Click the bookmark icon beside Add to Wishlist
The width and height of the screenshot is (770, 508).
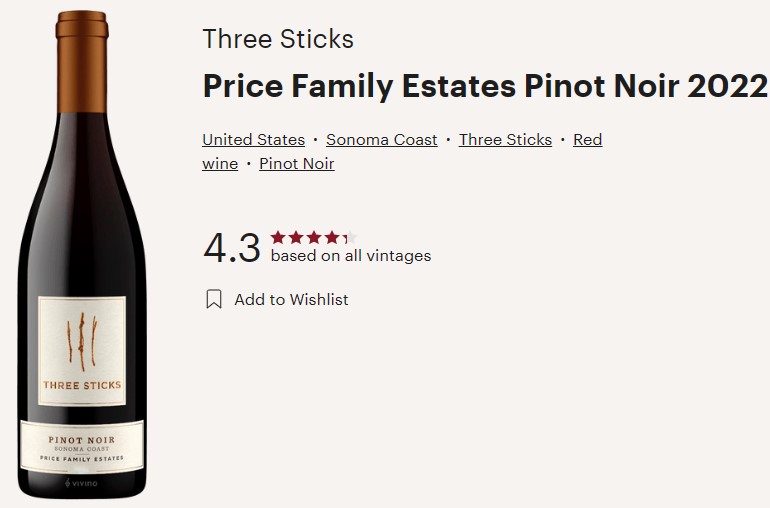[x=213, y=299]
